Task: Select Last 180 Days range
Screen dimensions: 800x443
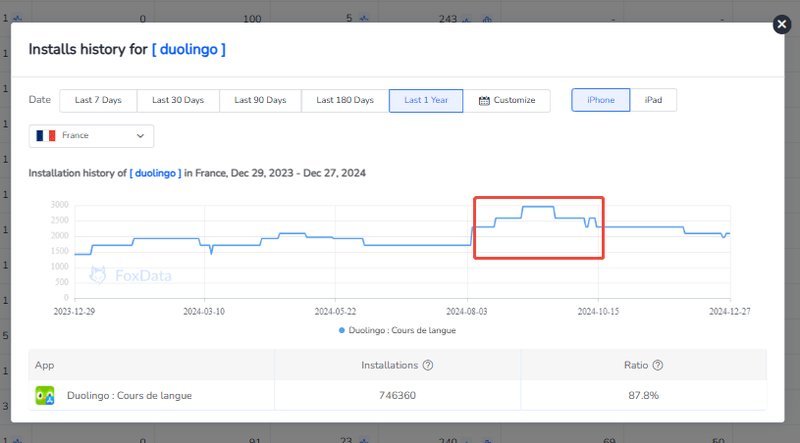Action: pyautogui.click(x=345, y=101)
